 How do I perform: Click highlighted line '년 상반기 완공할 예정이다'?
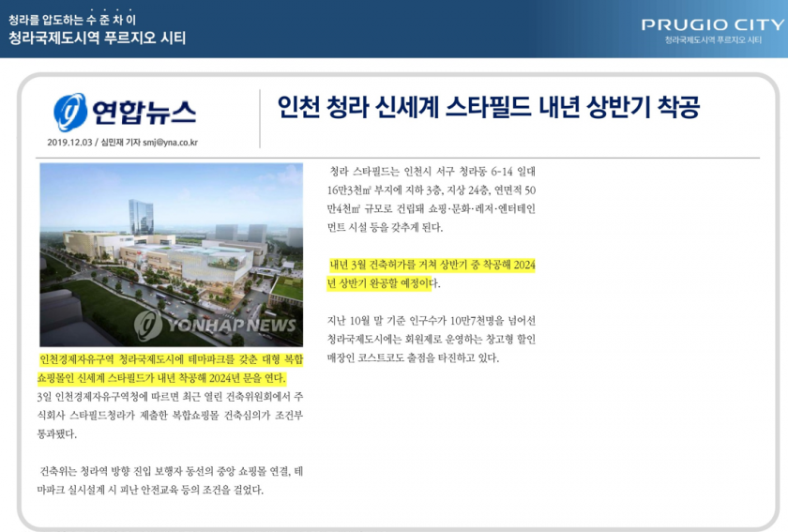coord(384,283)
